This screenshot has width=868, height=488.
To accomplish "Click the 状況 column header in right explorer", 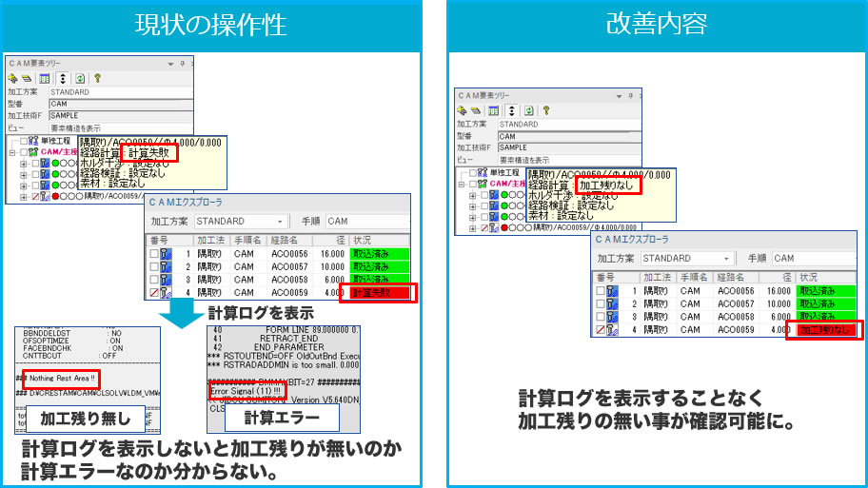I will (811, 276).
